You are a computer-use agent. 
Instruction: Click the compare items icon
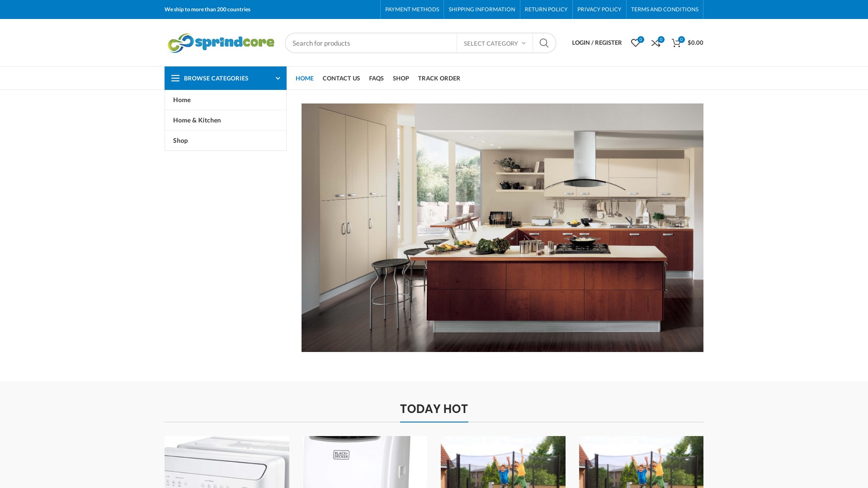click(656, 42)
